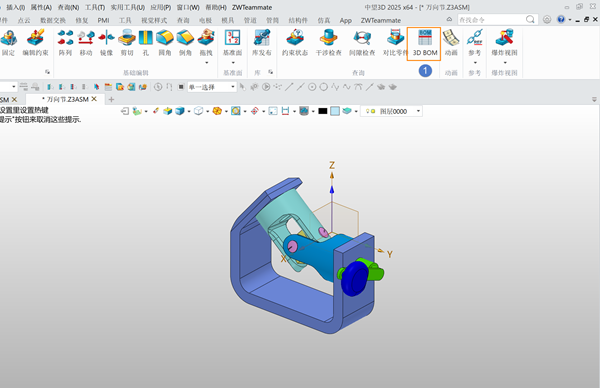Screen dimensions: 600x388
Task: Click the cloud icon left of search
Action: coord(449,19)
